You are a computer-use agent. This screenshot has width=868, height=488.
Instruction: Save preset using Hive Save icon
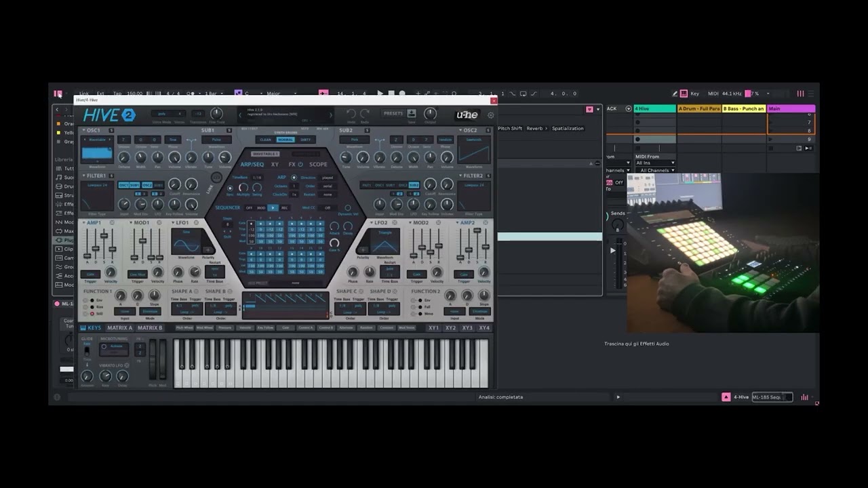412,113
